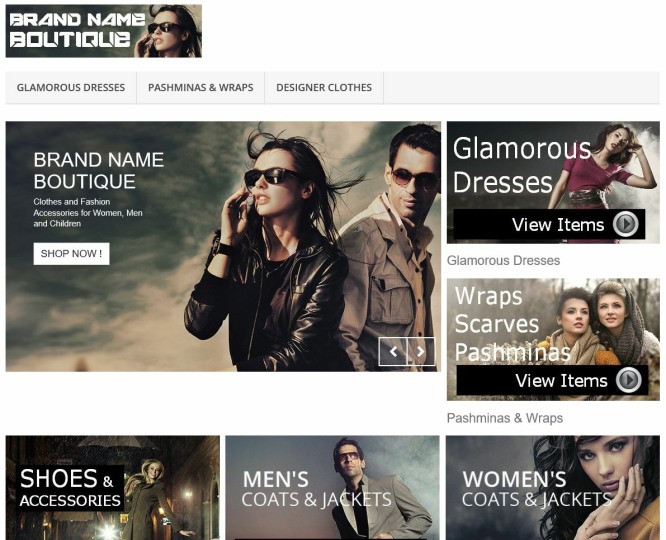This screenshot has width=666, height=540.
Task: Open the Women's Coats & Jackets tile
Action: [553, 488]
